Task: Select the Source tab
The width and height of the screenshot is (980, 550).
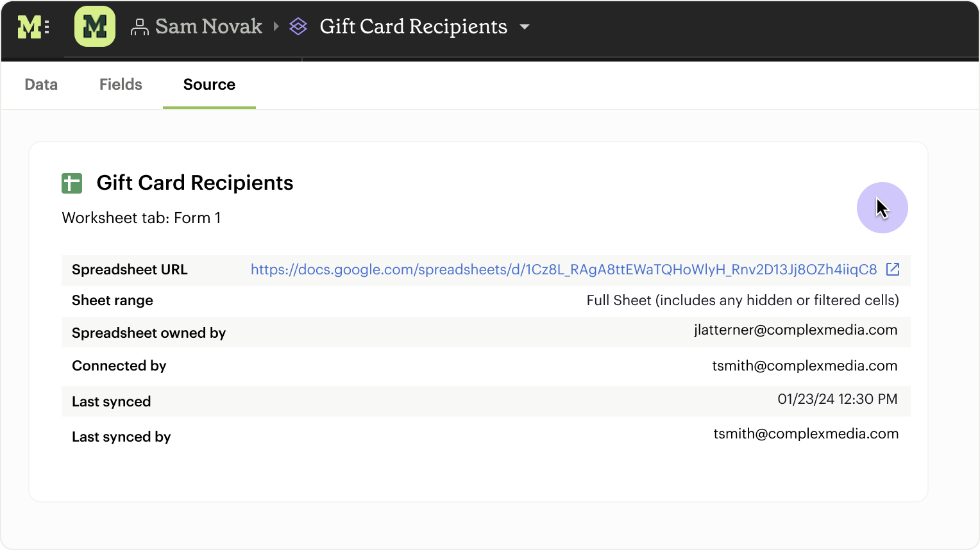Action: (x=209, y=85)
